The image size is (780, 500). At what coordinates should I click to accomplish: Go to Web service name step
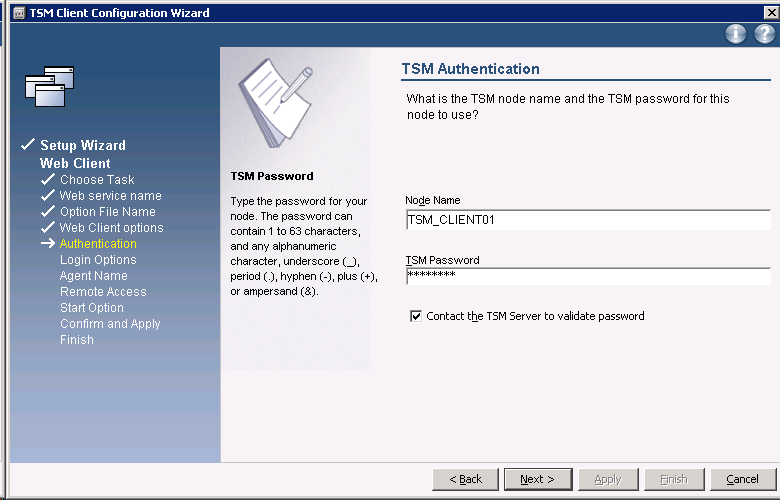[110, 196]
